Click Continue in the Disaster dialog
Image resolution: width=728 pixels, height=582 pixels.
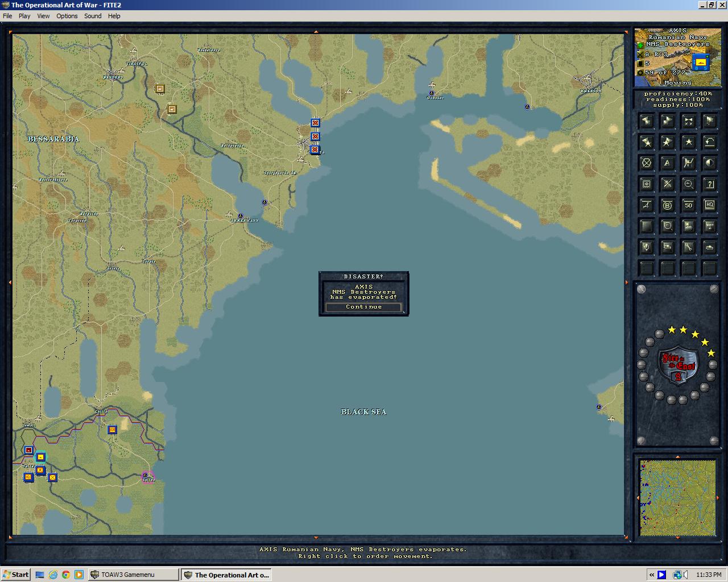[363, 307]
